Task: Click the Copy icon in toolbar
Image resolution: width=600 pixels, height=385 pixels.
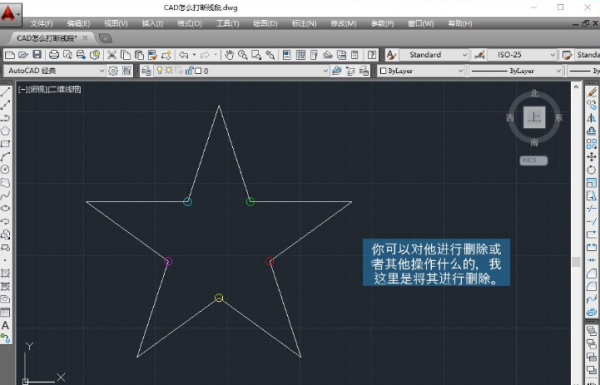Action: pos(125,55)
